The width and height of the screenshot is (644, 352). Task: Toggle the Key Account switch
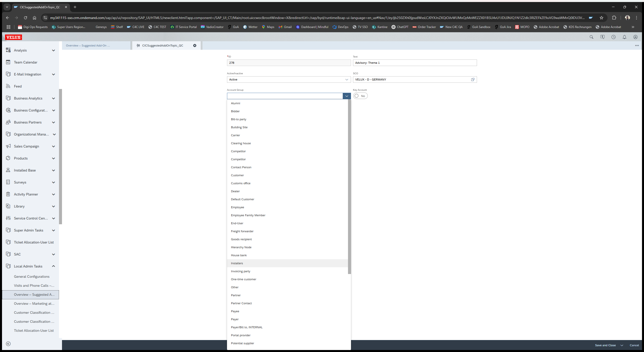pyautogui.click(x=360, y=96)
